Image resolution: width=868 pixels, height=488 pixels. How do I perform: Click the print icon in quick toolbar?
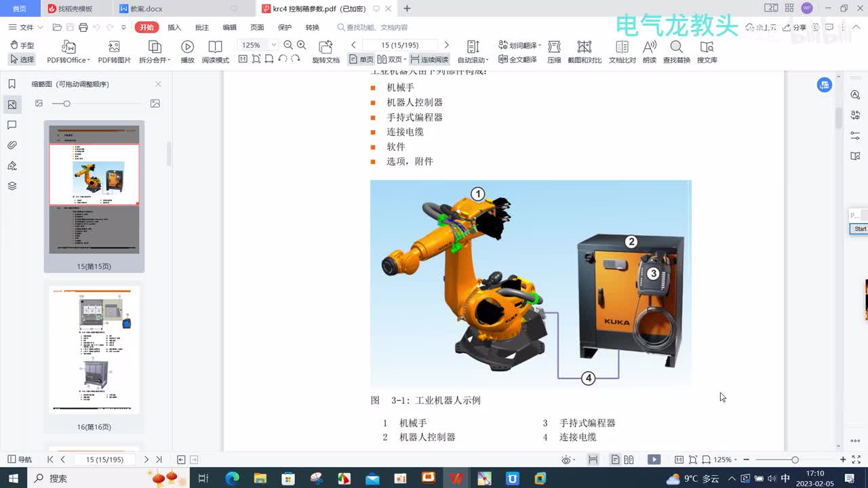83,27
